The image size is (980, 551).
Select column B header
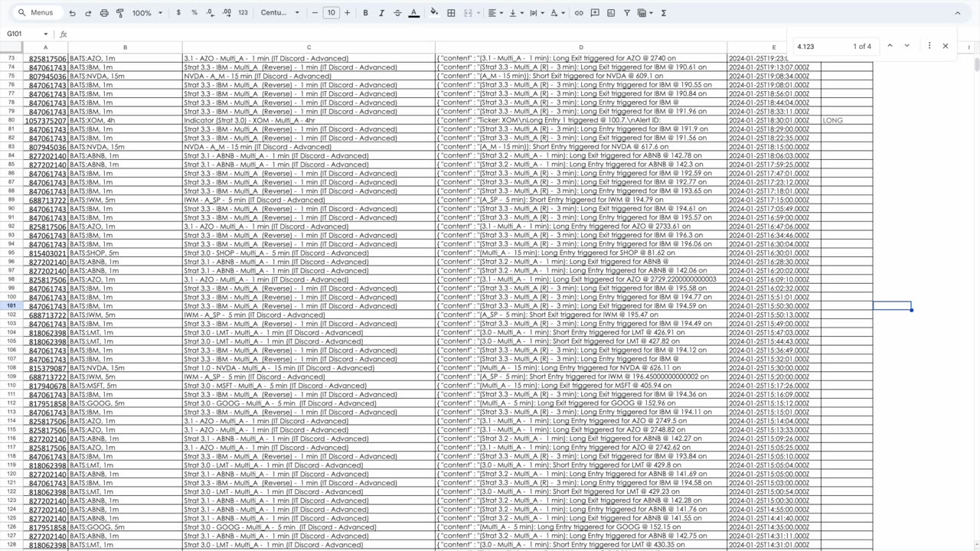[125, 47]
